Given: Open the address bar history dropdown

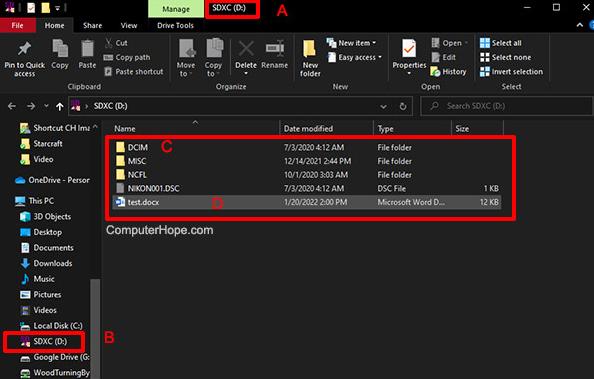Looking at the screenshot, I should coord(383,106).
